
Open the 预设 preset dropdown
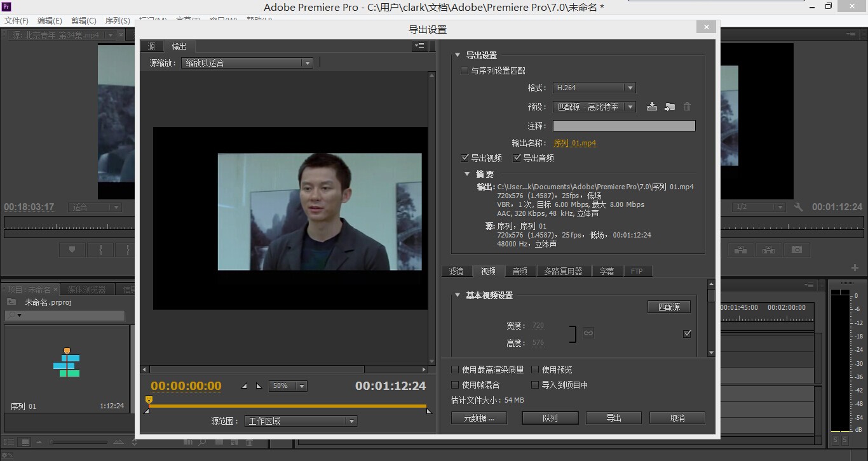click(594, 107)
